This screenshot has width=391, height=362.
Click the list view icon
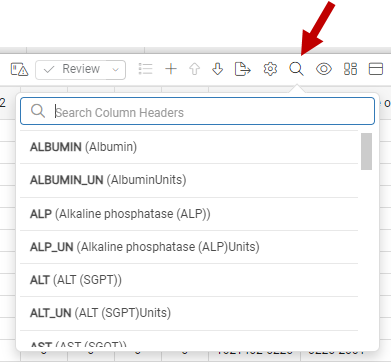coord(145,69)
